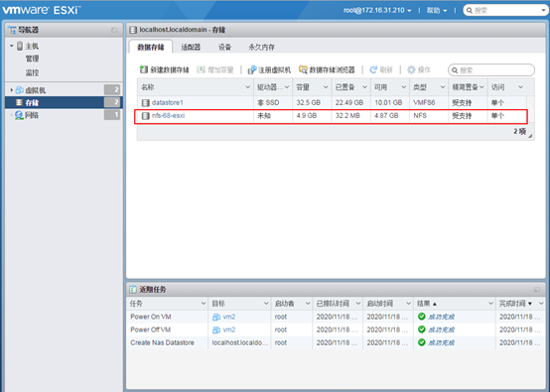Click result link of Create Nas Datastore task
The image size is (550, 392).
pyautogui.click(x=441, y=343)
